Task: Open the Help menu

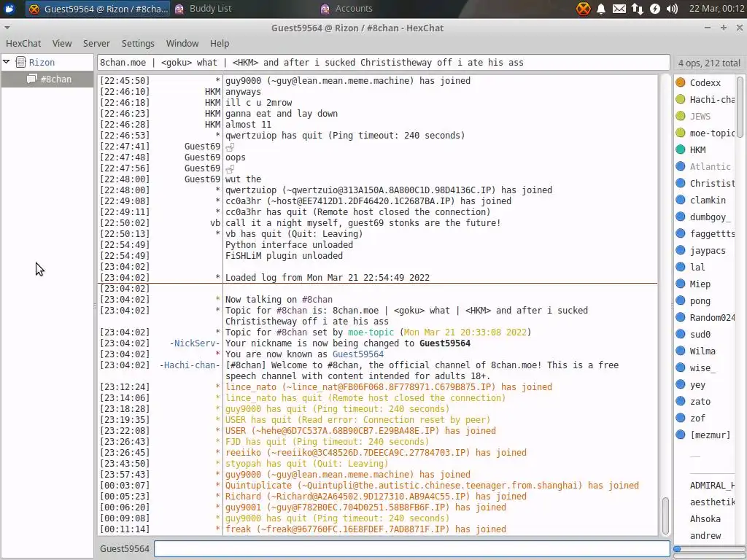Action: pos(220,43)
